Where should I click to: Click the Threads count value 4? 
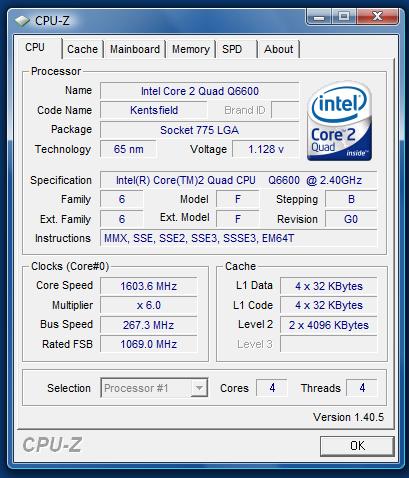[362, 388]
